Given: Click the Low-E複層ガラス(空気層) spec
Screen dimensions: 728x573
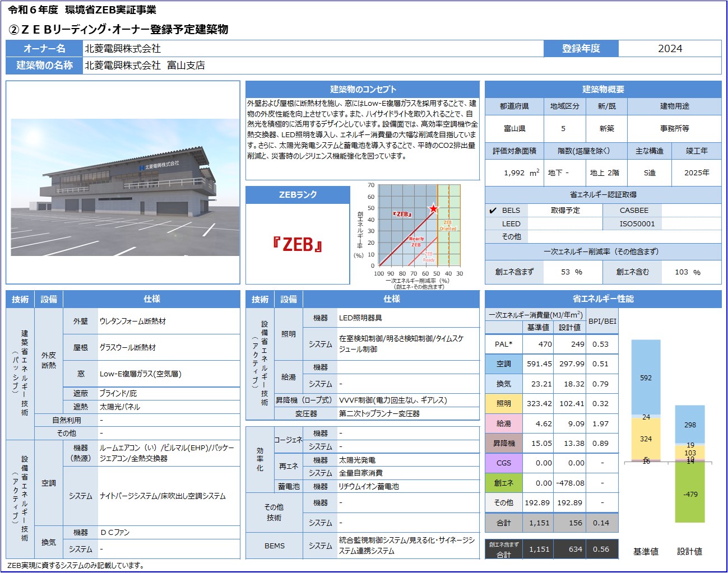Looking at the screenshot, I should click(x=140, y=374).
